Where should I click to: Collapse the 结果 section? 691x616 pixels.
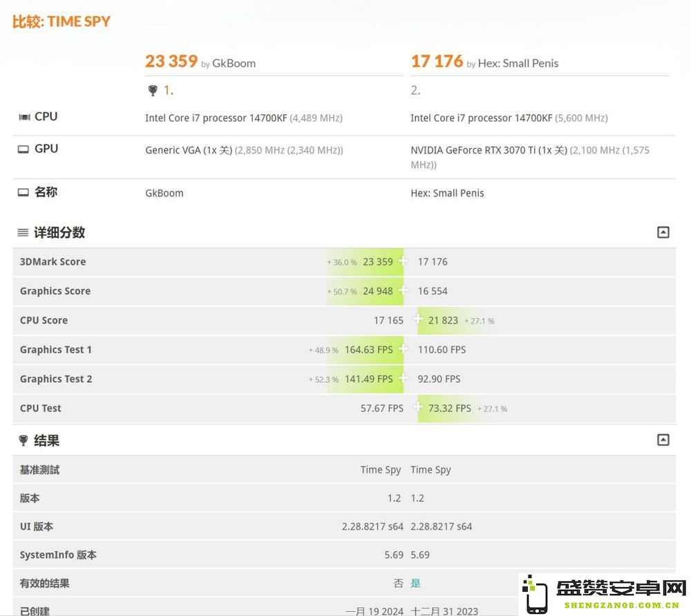pyautogui.click(x=663, y=440)
